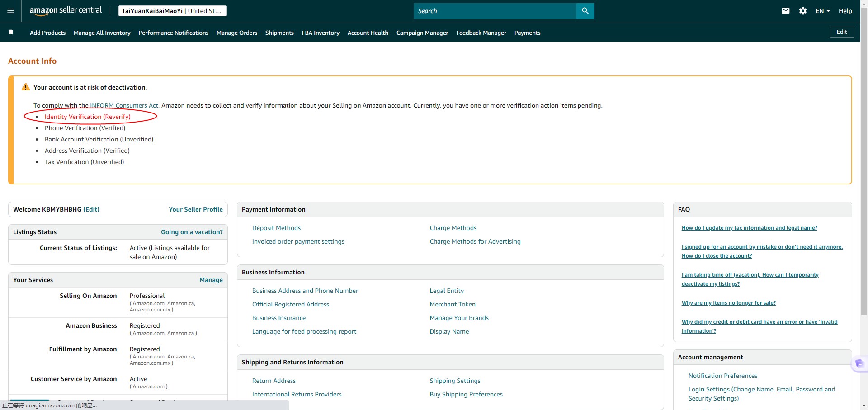Image resolution: width=868 pixels, height=410 pixels.
Task: Open Add Products menu item
Action: pyautogui.click(x=47, y=33)
